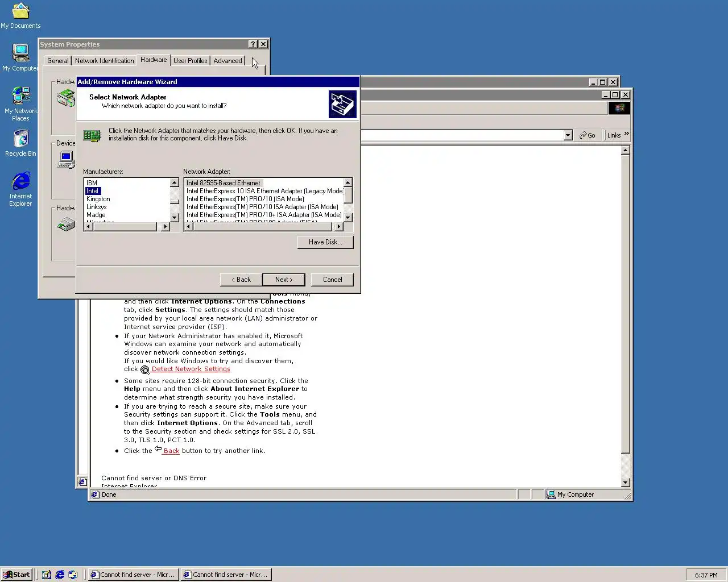Click the Back button in wizard
The width and height of the screenshot is (728, 582).
click(x=241, y=280)
